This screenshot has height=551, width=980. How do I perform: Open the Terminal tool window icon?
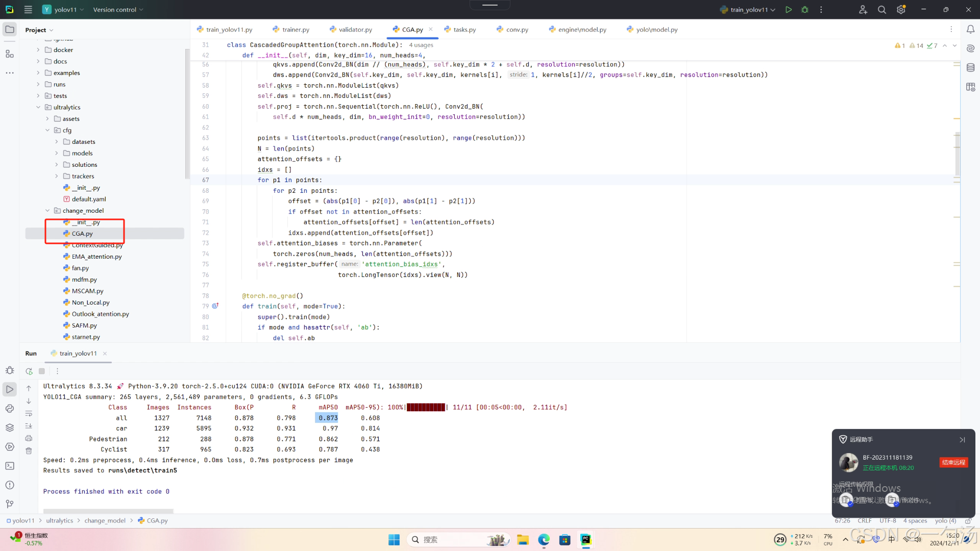(10, 466)
